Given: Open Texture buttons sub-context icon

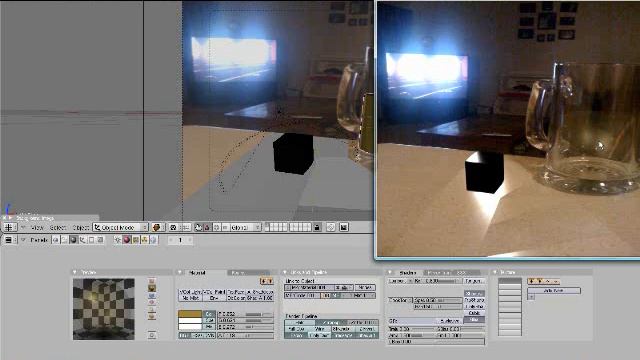Looking at the screenshot, I should (x=136, y=240).
